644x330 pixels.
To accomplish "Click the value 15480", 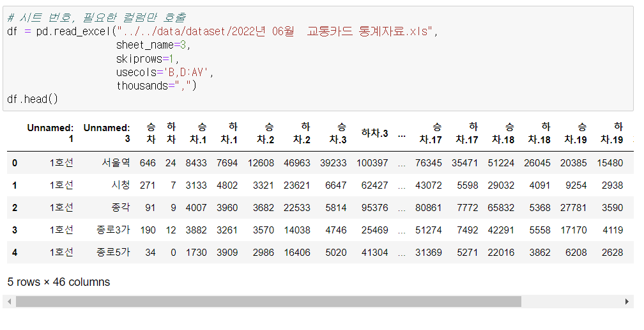I will (x=610, y=163).
